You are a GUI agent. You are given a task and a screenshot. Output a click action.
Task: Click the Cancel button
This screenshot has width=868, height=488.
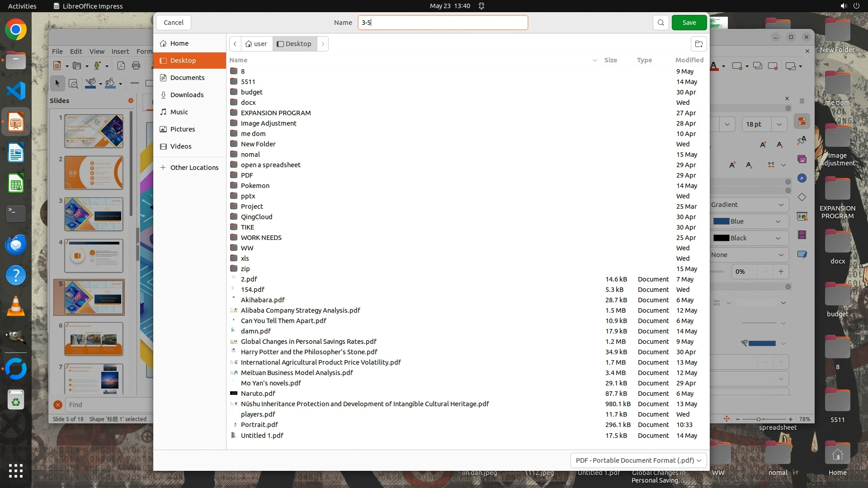pos(173,23)
